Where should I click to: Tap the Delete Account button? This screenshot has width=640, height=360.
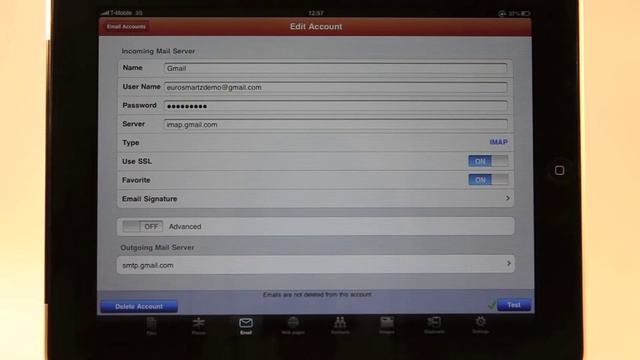pos(139,307)
